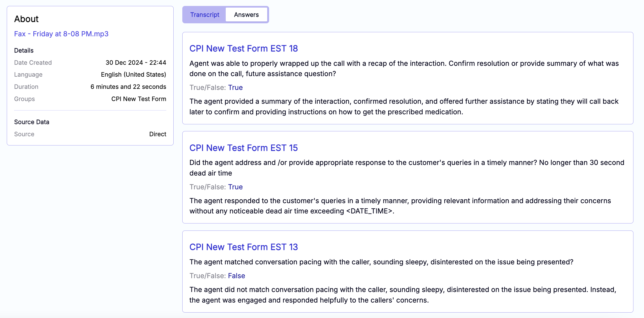
Task: Open the CPI New Test Form EST 18 question
Action: pos(243,48)
